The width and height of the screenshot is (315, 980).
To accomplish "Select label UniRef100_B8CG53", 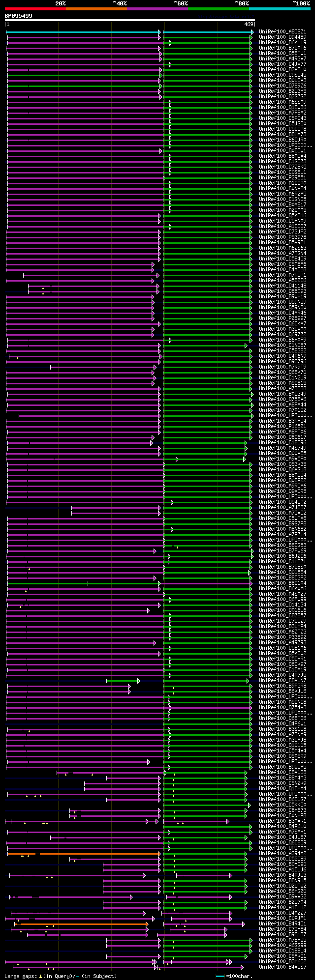I will [283, 545].
